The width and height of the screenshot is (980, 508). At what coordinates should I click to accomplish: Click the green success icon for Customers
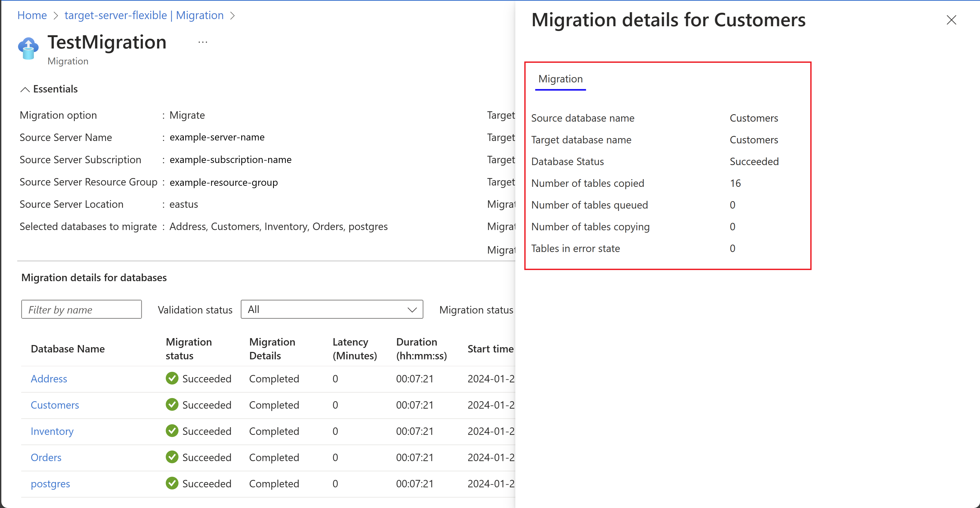[x=172, y=404]
